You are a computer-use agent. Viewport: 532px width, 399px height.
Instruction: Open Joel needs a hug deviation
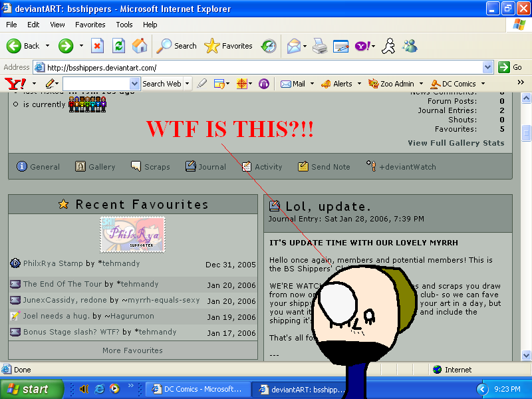pyautogui.click(x=57, y=316)
